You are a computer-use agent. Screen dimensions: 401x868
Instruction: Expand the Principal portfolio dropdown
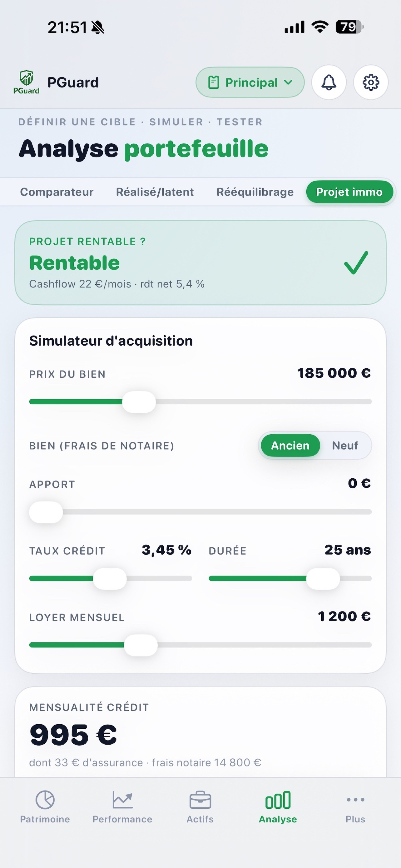coord(250,82)
